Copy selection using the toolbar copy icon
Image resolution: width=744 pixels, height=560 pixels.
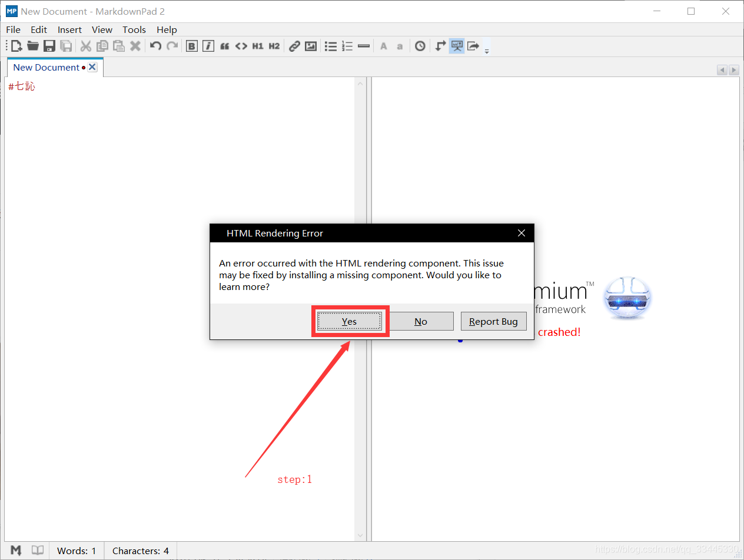pyautogui.click(x=102, y=46)
